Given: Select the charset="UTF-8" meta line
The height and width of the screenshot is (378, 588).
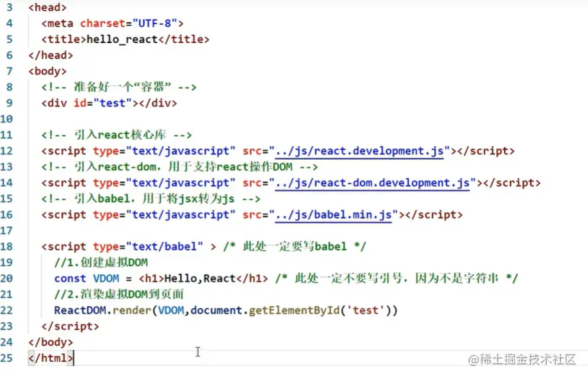Looking at the screenshot, I should [112, 24].
